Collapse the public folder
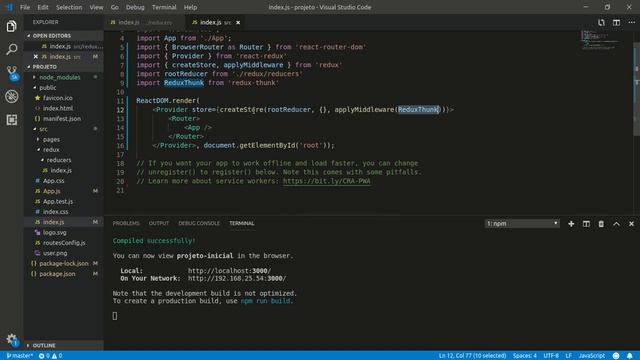 47,88
